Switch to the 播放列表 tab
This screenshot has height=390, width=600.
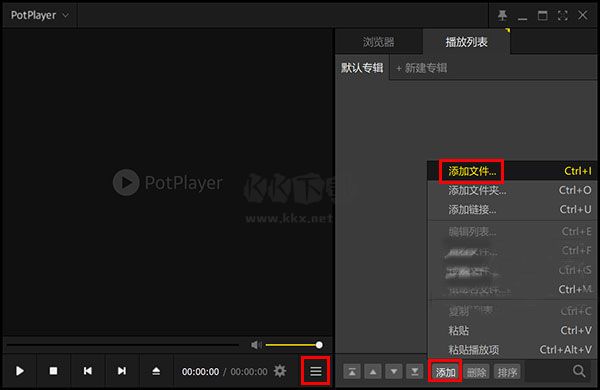point(466,42)
